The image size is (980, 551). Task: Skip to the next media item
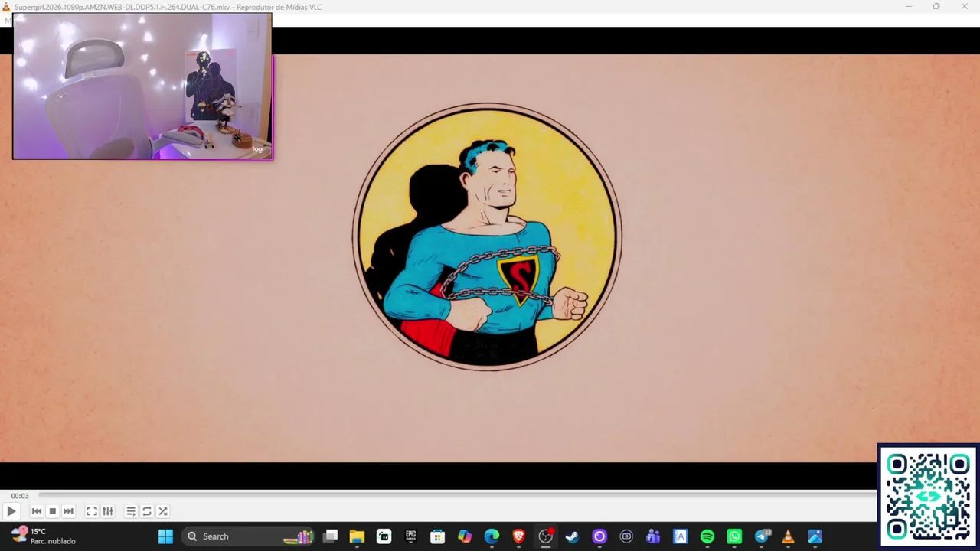pyautogui.click(x=68, y=511)
